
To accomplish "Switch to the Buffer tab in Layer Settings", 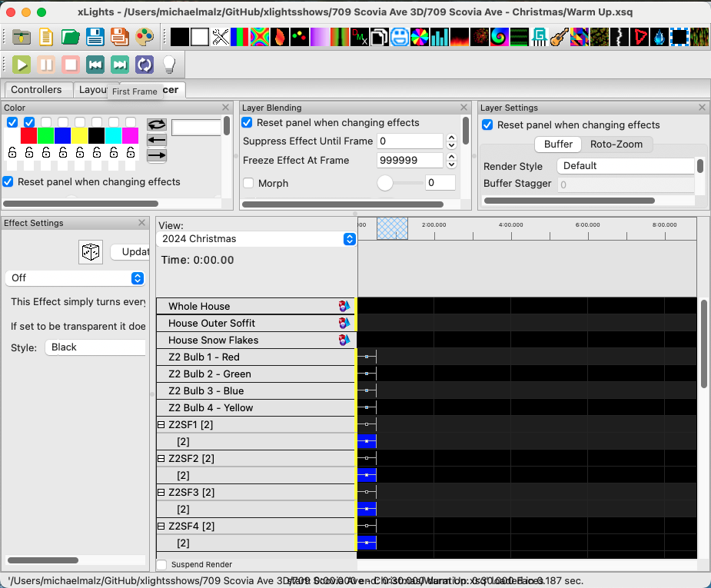I will 558,145.
